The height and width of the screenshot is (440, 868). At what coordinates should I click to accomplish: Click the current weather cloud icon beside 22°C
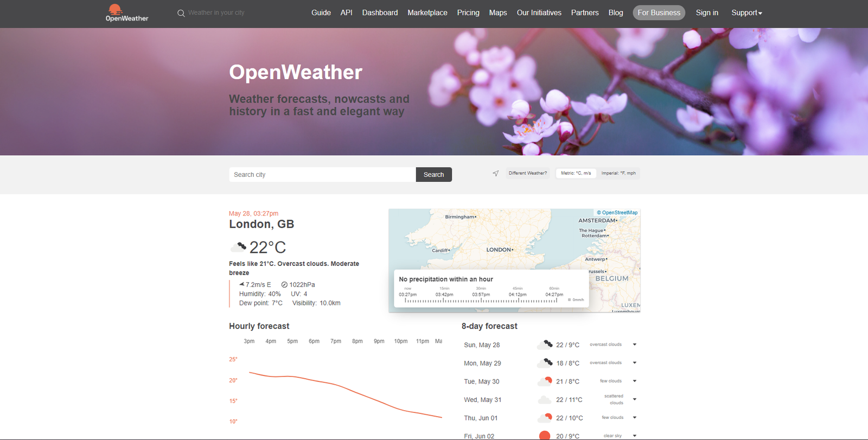pos(238,247)
